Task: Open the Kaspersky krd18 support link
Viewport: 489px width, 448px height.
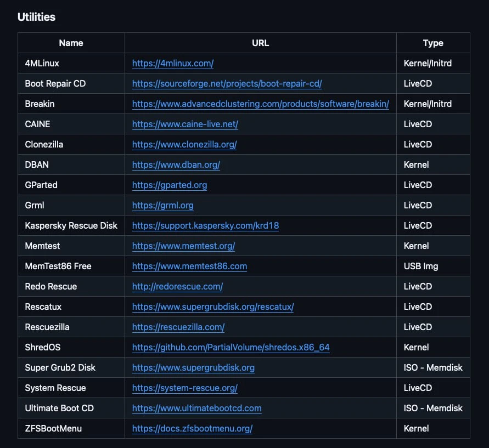Action: click(x=205, y=226)
